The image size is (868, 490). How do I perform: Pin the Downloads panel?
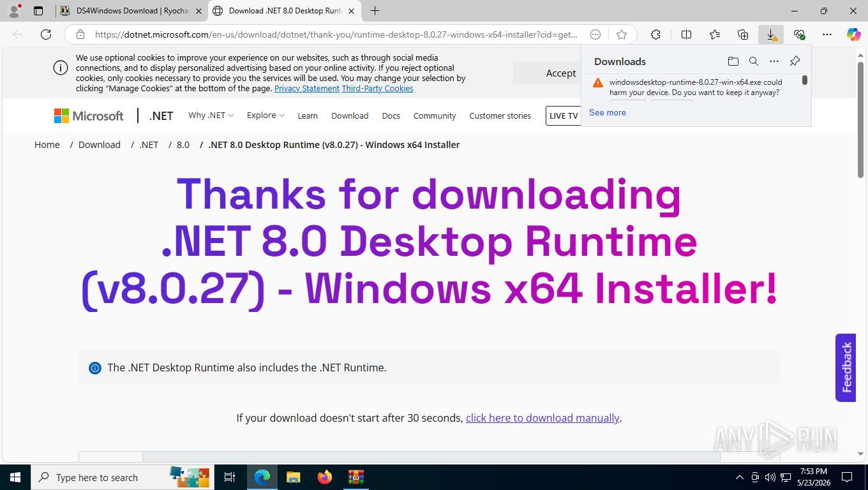tap(795, 61)
